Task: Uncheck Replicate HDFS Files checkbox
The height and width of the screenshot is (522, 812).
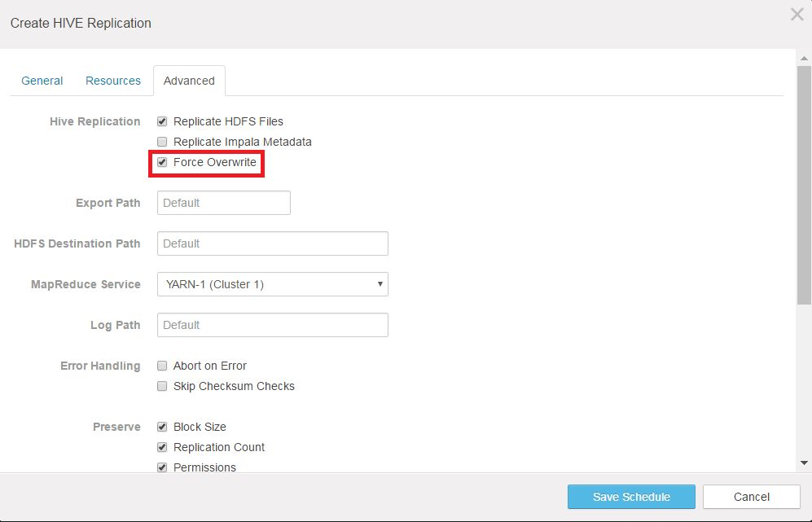Action: [x=162, y=121]
